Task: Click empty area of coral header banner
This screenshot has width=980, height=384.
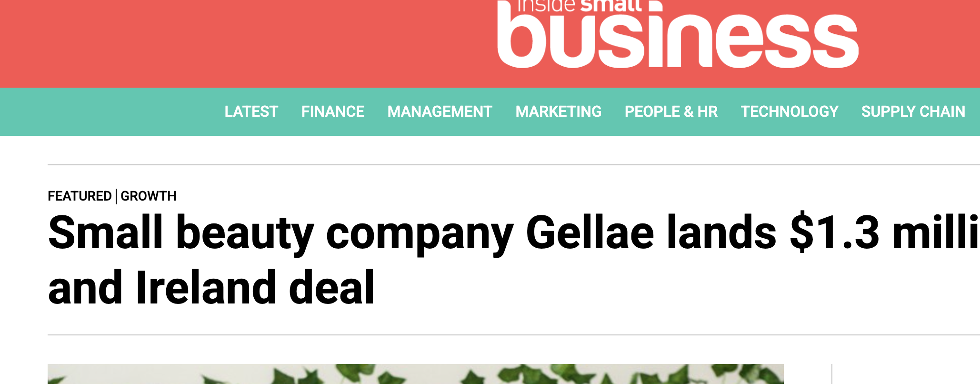Action: point(238,43)
